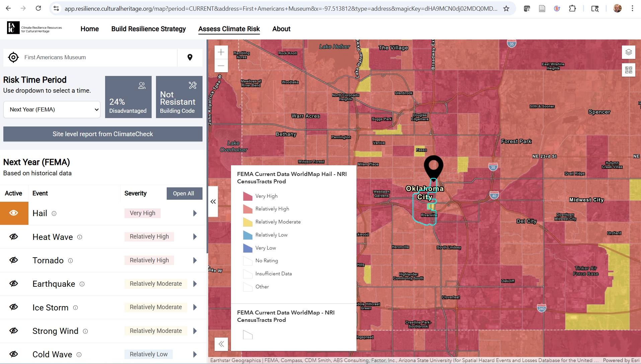Bookmark this page with the star icon

(506, 8)
